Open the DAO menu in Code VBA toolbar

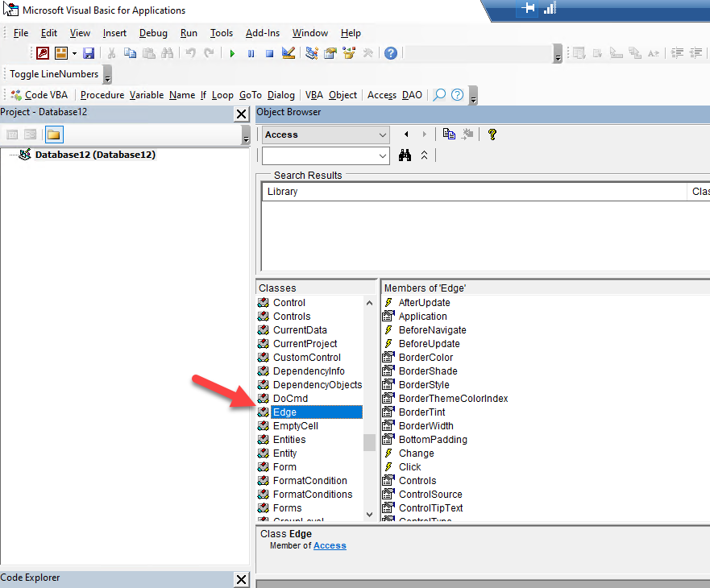click(412, 95)
